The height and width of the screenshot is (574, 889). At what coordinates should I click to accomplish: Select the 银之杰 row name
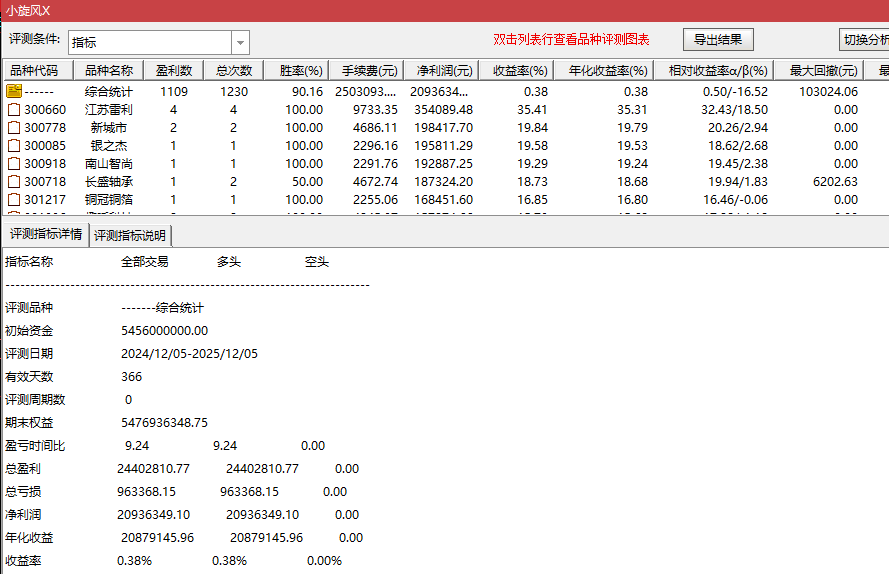coord(109,146)
